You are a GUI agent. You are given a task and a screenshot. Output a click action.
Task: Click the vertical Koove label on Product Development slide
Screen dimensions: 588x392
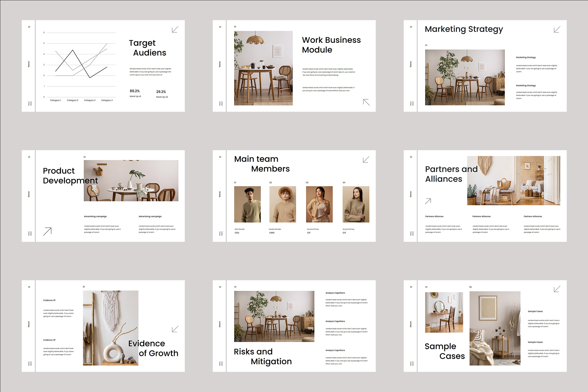pyautogui.click(x=29, y=194)
